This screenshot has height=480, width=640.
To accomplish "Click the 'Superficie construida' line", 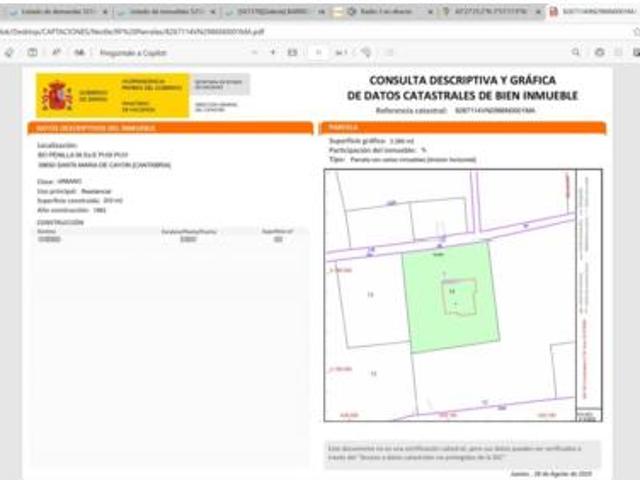I will click(80, 200).
